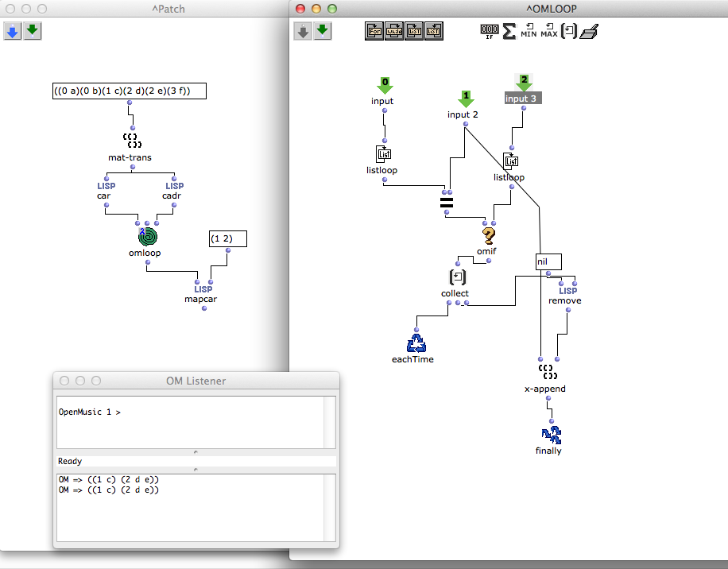Choose the MIN accumulator icon
Image resolution: width=728 pixels, height=569 pixels.
pos(529,31)
